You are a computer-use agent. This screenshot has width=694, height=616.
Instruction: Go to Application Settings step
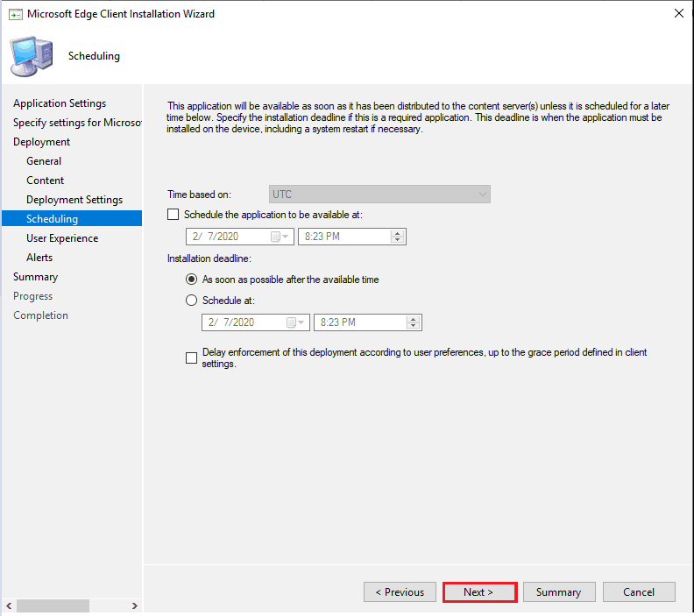point(60,103)
